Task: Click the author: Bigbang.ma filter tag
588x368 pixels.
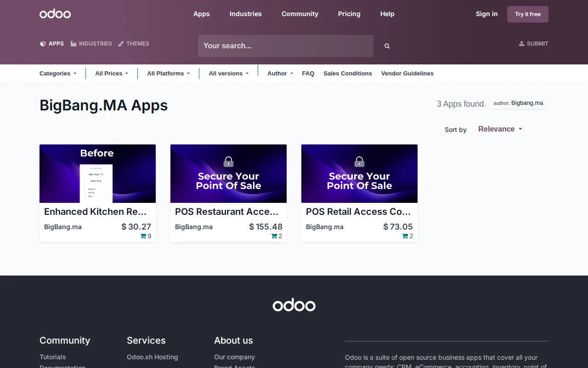Action: [x=518, y=103]
